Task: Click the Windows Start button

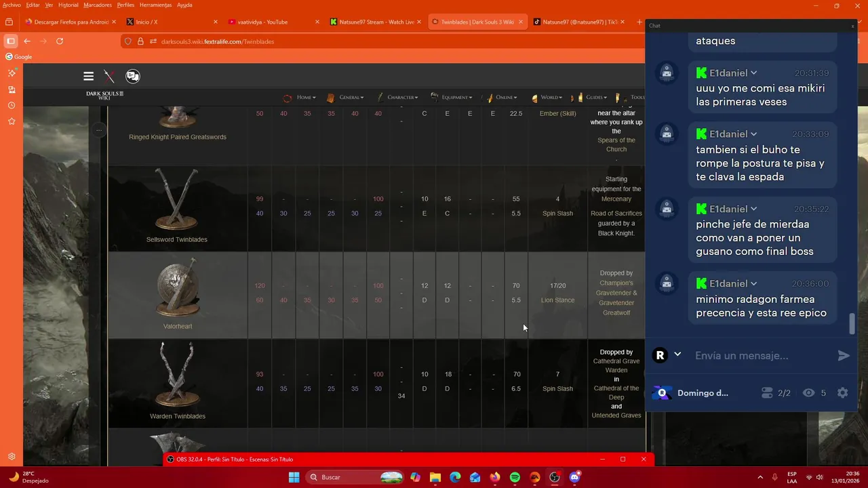Action: [294, 477]
